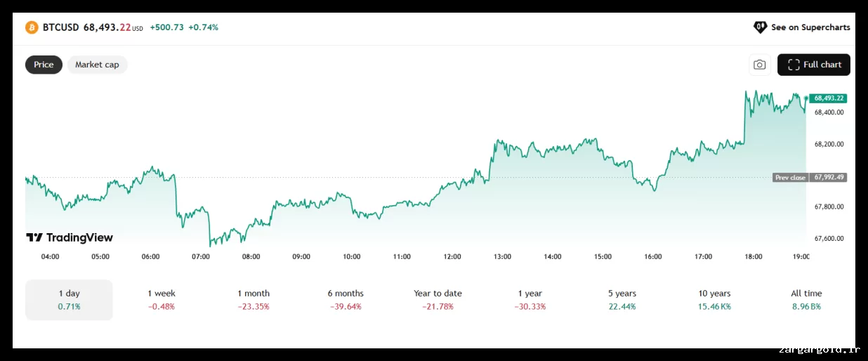Screen dimensions: 868x361
Task: Open See on Supercharts link
Action: pos(810,27)
